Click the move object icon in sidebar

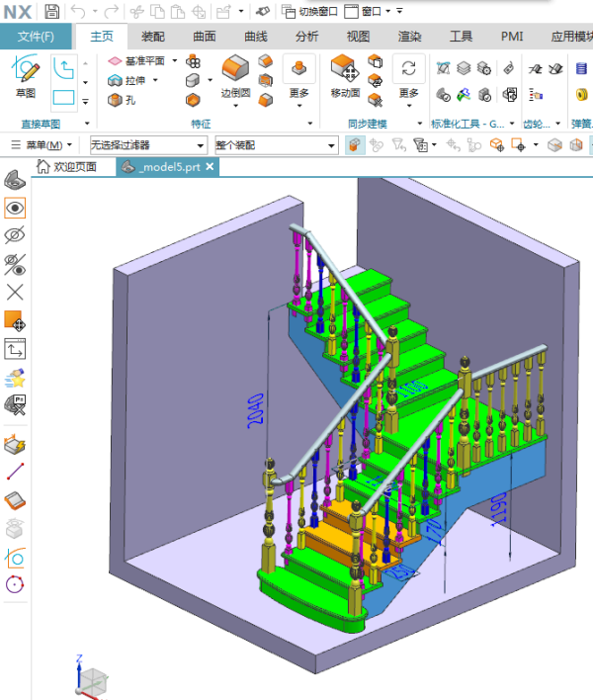[x=15, y=321]
